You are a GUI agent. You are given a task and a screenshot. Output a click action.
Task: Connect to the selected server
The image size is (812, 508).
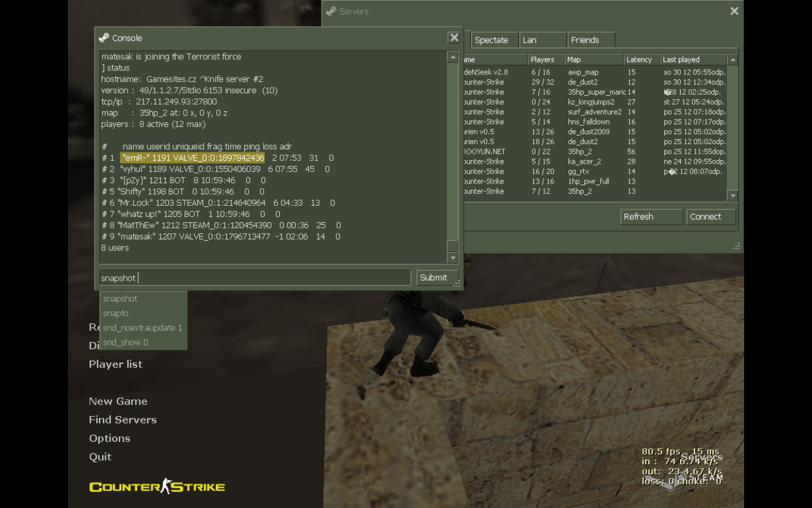pos(710,217)
